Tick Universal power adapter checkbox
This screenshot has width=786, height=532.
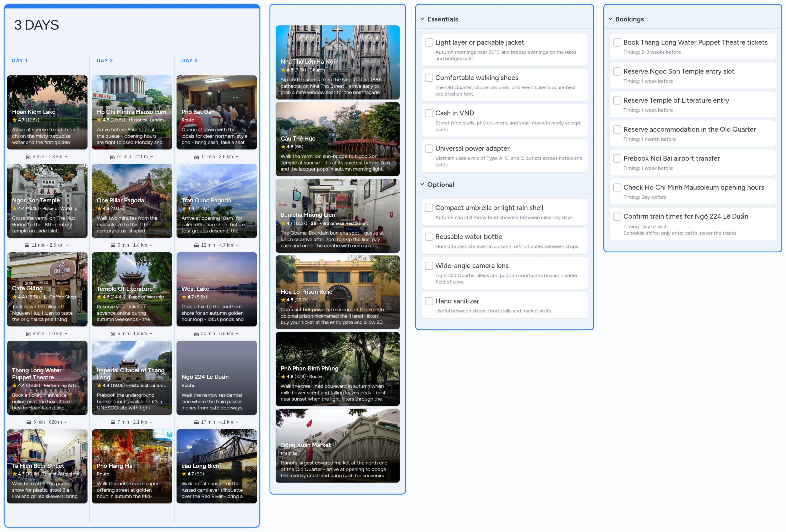pyautogui.click(x=429, y=148)
